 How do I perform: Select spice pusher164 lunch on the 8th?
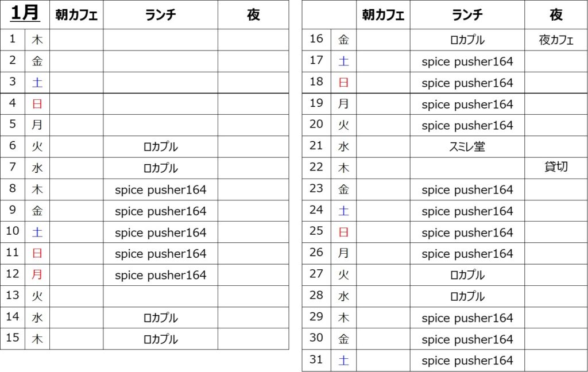[160, 189]
